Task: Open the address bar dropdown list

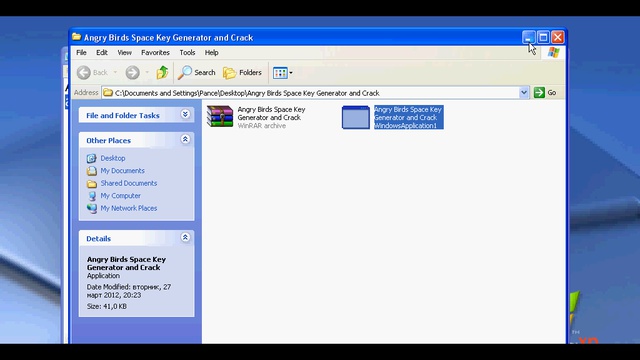Action: click(x=524, y=93)
